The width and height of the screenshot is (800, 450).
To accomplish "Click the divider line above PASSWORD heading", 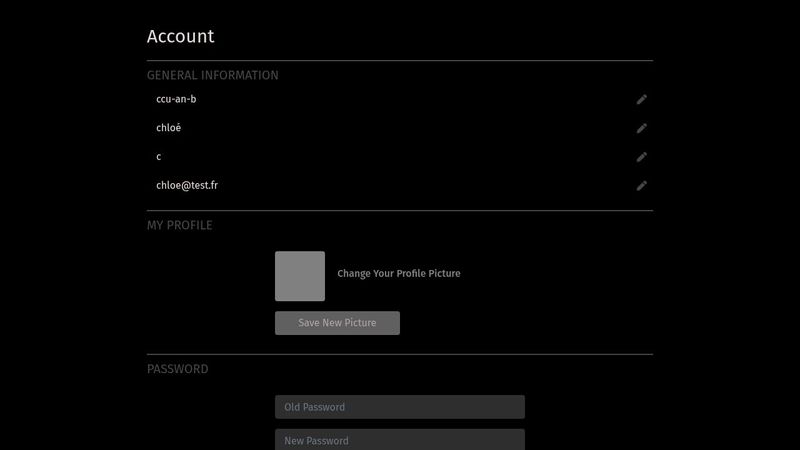I will (400, 354).
